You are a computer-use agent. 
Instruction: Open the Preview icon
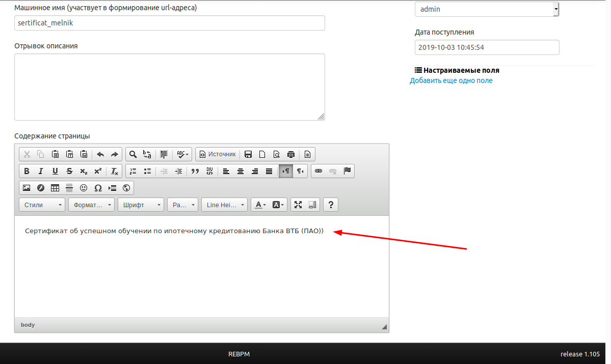(x=276, y=154)
